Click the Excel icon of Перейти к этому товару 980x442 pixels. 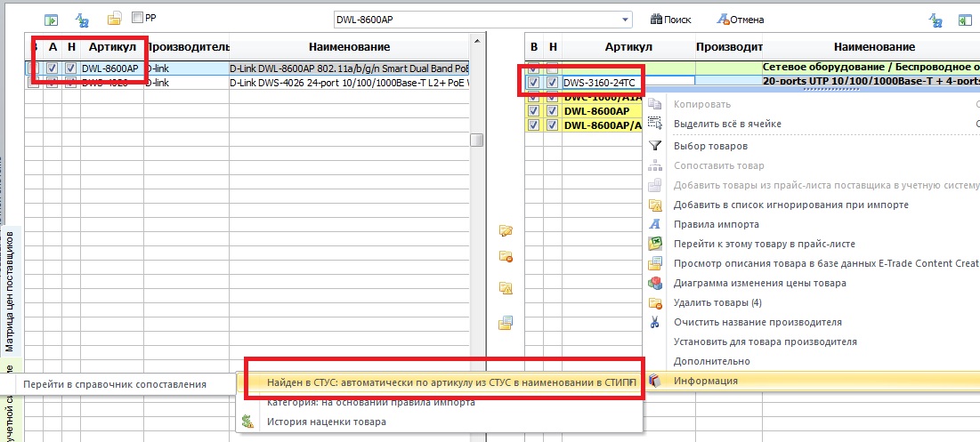coord(655,244)
